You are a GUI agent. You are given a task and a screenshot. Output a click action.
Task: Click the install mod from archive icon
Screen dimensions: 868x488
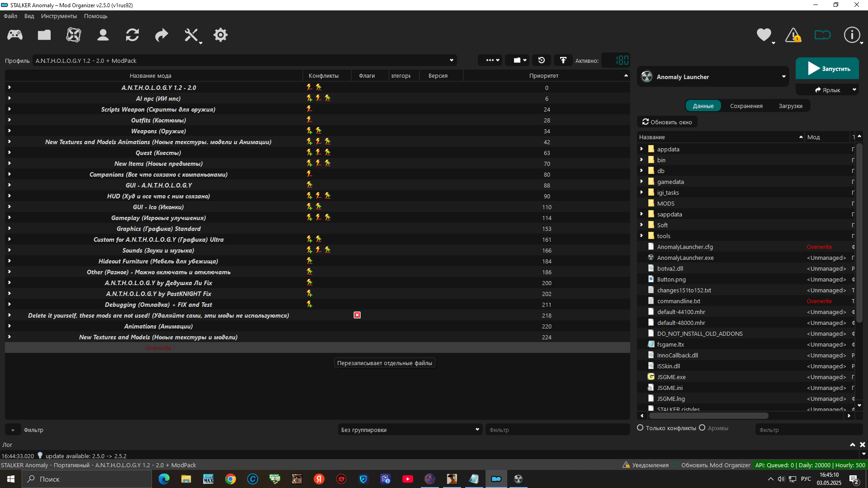coord(44,35)
